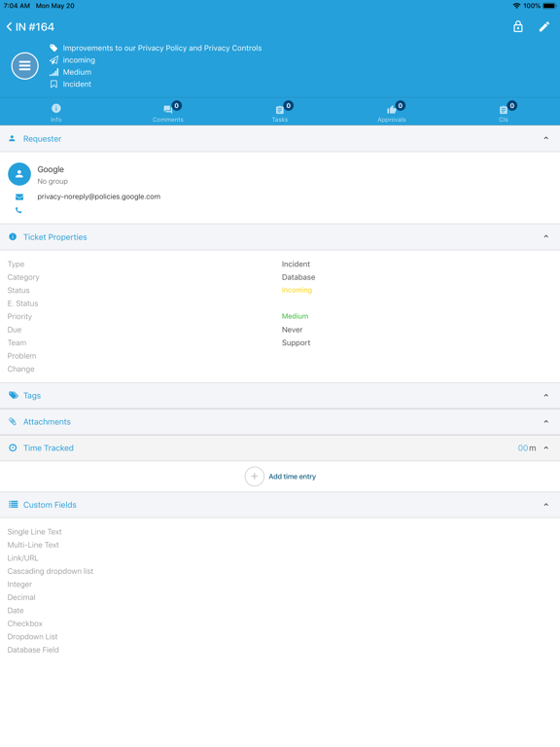This screenshot has height=747, width=560.
Task: Collapse the Ticket Properties section
Action: (x=545, y=236)
